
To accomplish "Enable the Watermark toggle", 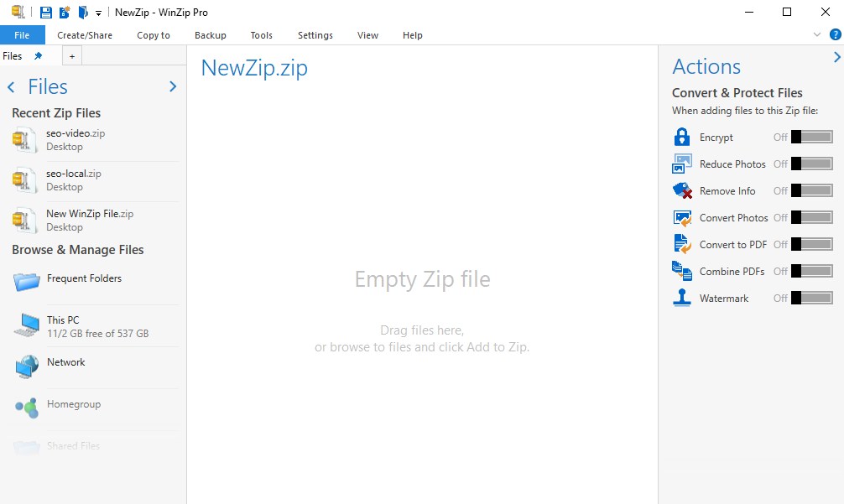I will [x=812, y=298].
